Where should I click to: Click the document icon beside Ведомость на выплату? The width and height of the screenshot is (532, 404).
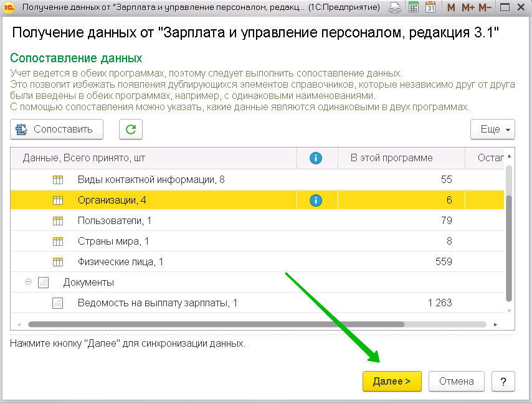(x=58, y=303)
